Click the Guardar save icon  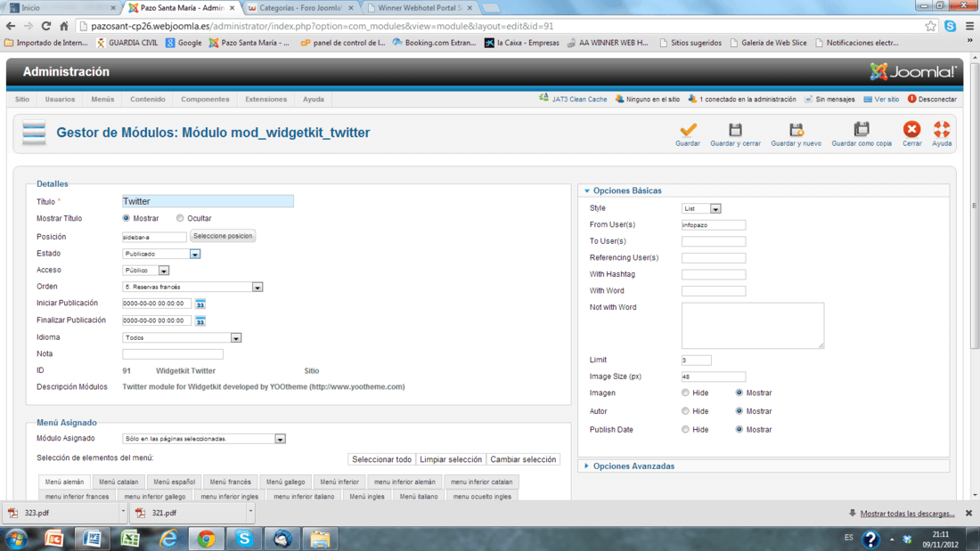click(688, 130)
